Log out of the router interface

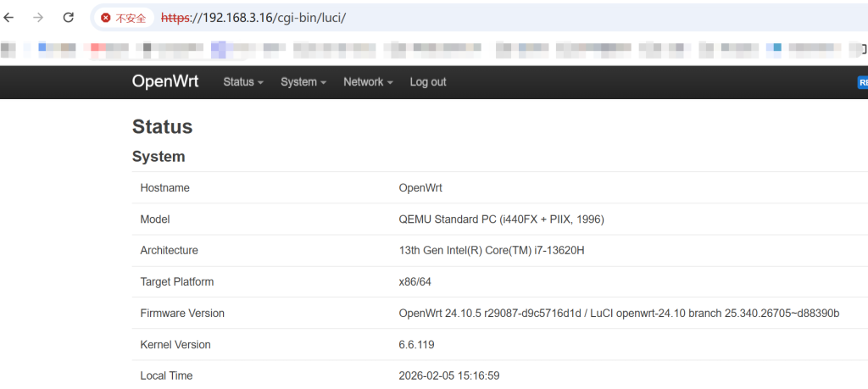click(428, 82)
